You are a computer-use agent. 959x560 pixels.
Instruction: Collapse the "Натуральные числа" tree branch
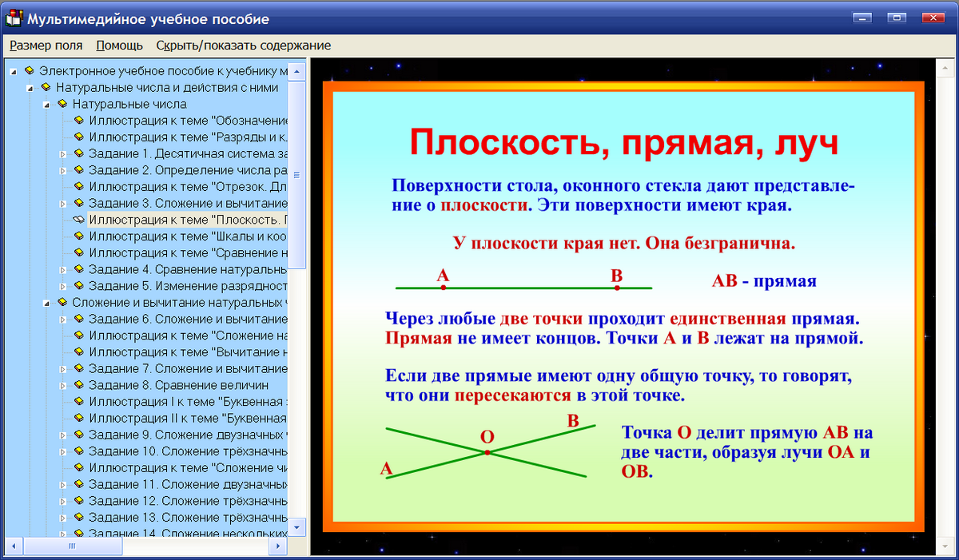pyautogui.click(x=46, y=104)
